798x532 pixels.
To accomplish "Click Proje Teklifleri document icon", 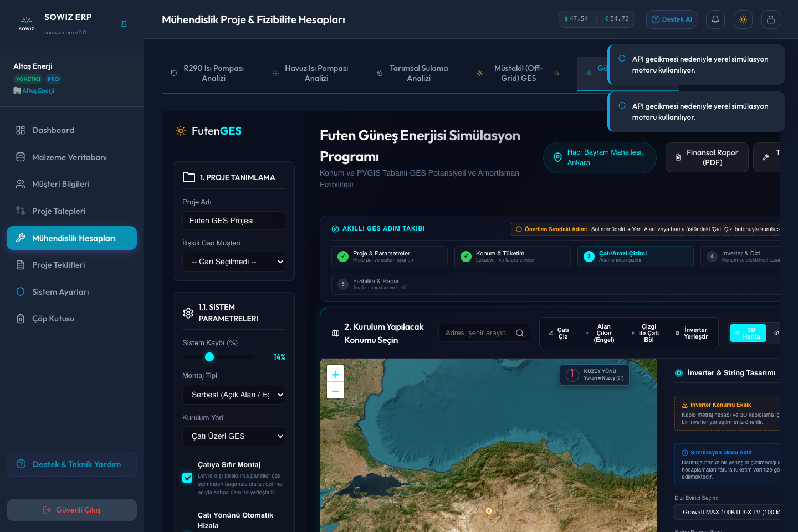I will point(21,265).
